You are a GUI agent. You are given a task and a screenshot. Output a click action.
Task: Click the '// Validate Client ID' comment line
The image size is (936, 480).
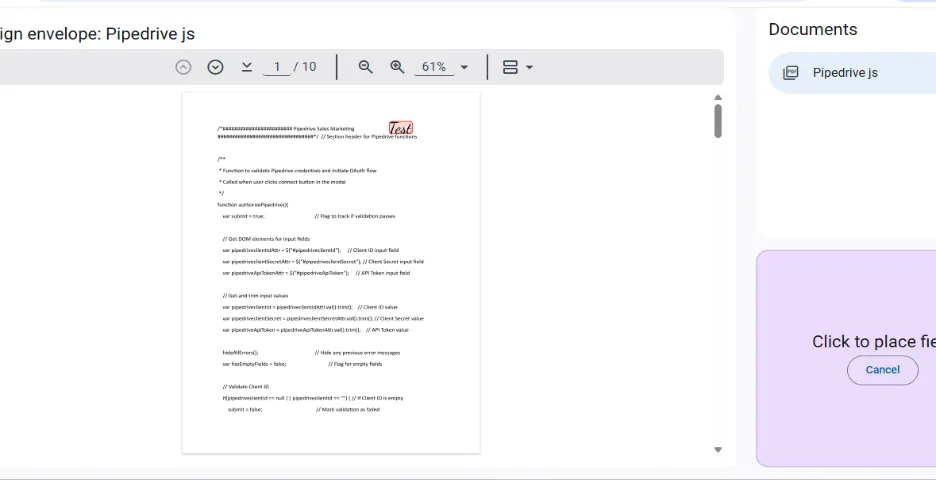[x=245, y=387]
